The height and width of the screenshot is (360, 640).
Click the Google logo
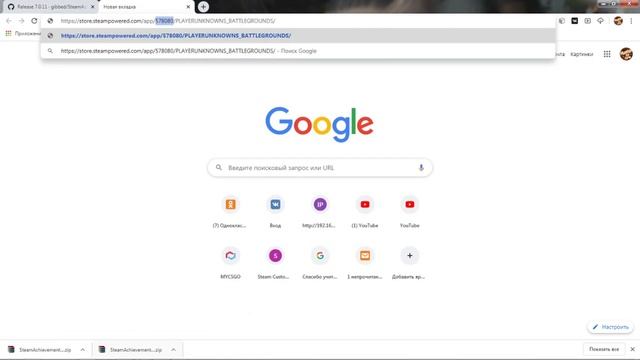point(319,124)
